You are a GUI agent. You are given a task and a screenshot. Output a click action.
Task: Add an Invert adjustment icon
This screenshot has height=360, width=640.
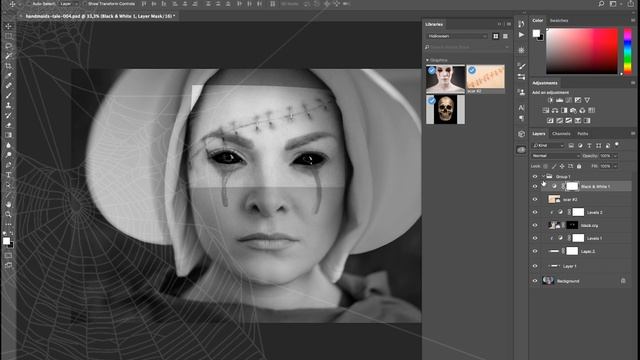pyautogui.click(x=550, y=120)
